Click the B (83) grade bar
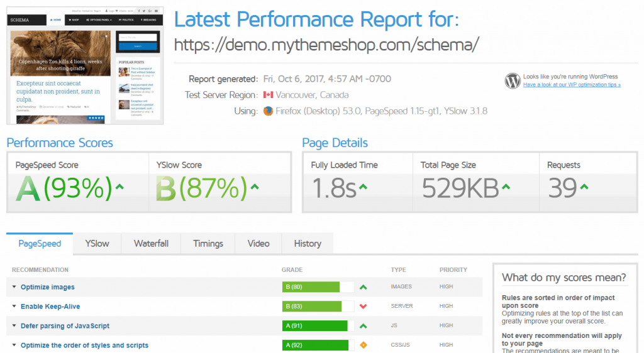This screenshot has width=644, height=353. pyautogui.click(x=318, y=307)
